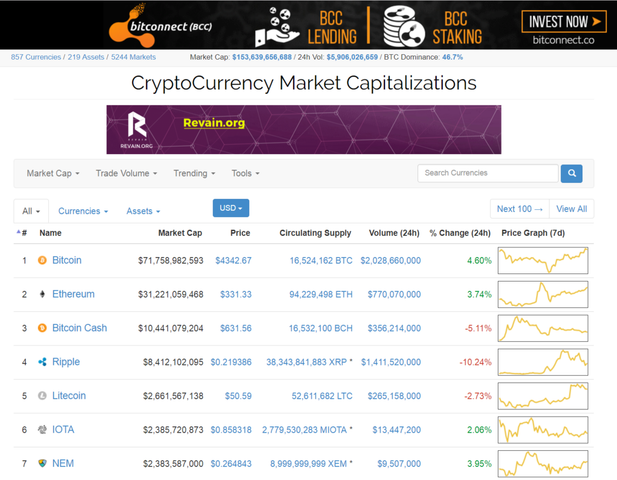Sort by Volume (24h) column header
The height and width of the screenshot is (480, 617).
(x=394, y=233)
